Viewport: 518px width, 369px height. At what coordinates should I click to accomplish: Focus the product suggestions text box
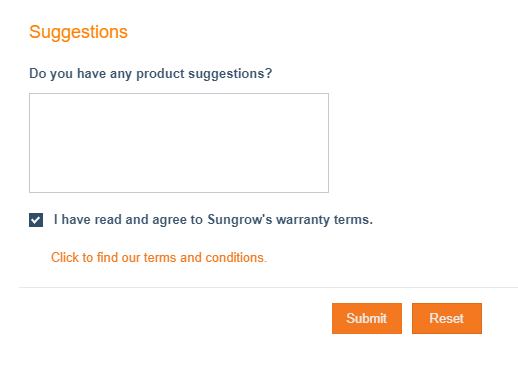pos(179,143)
